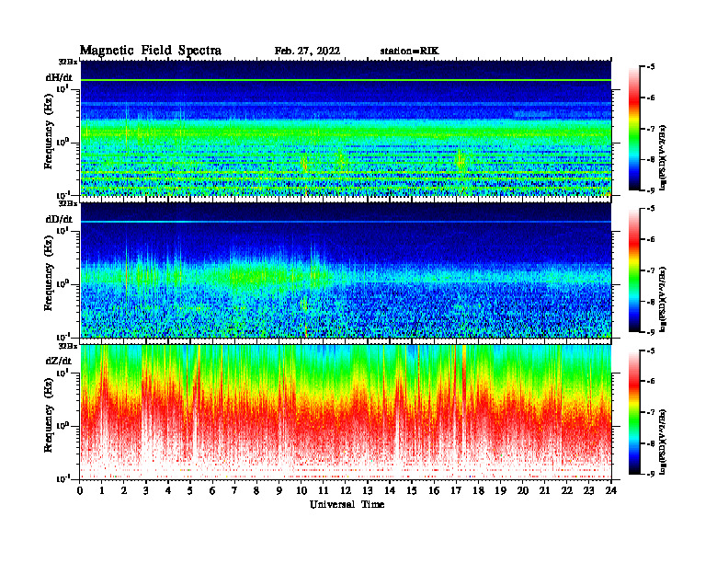728x563 pixels.
Task: Click the dZ/dt spectrogram plot
Action: (x=346, y=412)
